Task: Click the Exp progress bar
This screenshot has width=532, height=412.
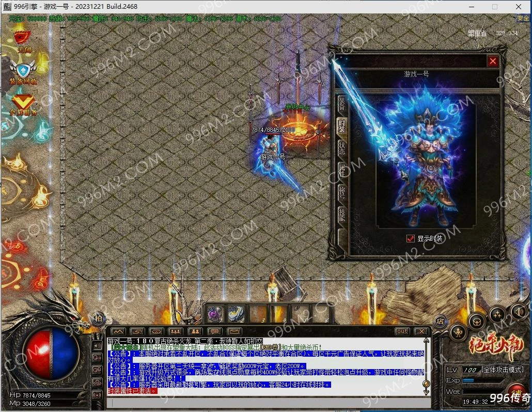Action: 483,380
